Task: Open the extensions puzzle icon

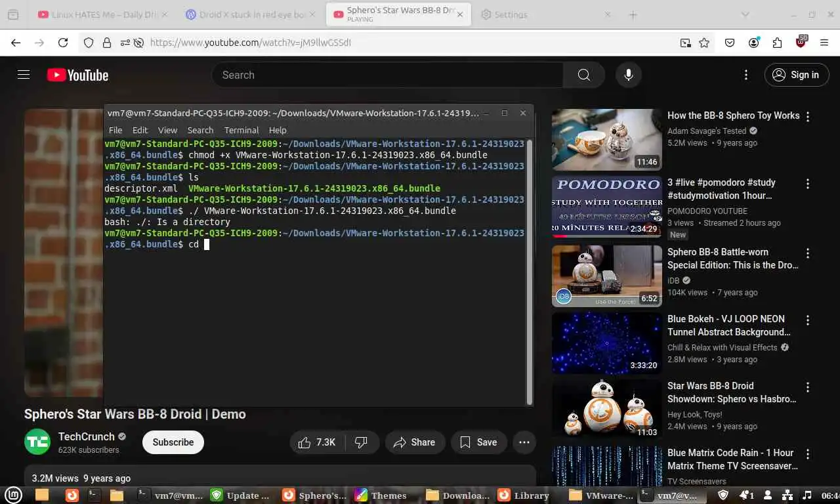Action: coord(777,43)
